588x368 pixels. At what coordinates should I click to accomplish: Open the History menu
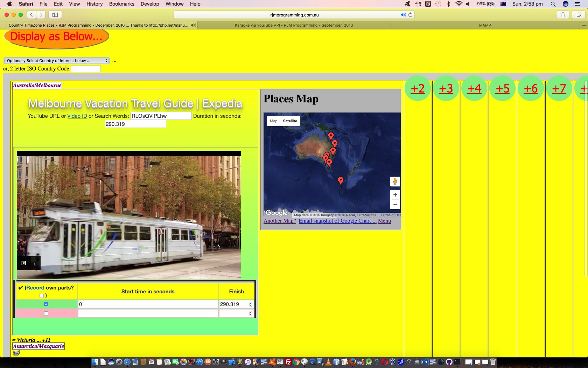pos(94,4)
